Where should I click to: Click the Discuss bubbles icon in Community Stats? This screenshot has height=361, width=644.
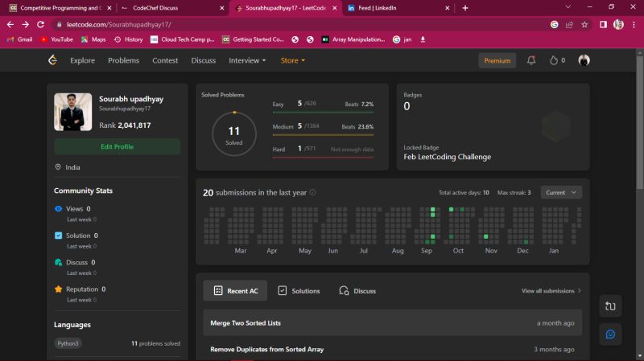pyautogui.click(x=58, y=262)
